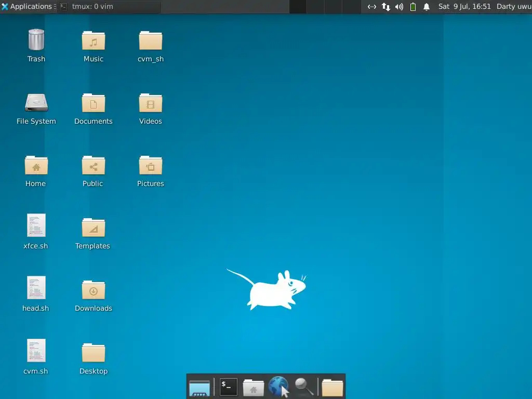Select the File System drive icon
This screenshot has width=532, height=399.
coord(36,103)
